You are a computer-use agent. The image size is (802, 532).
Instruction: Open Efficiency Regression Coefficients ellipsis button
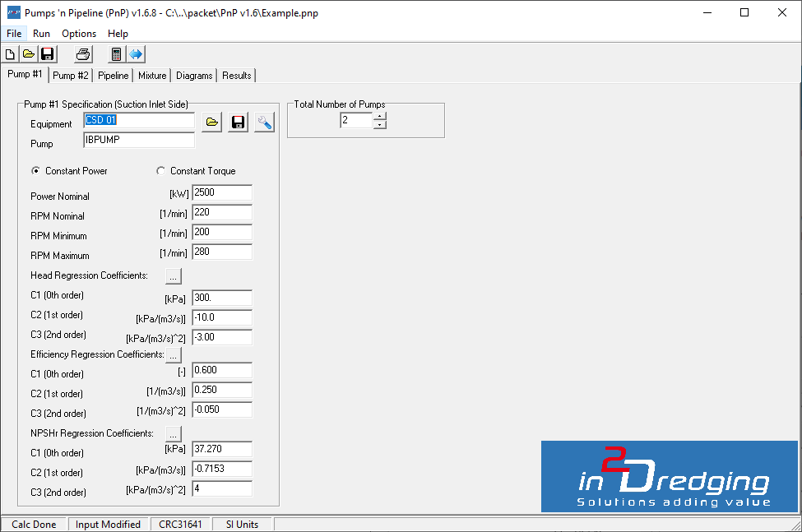[174, 354]
